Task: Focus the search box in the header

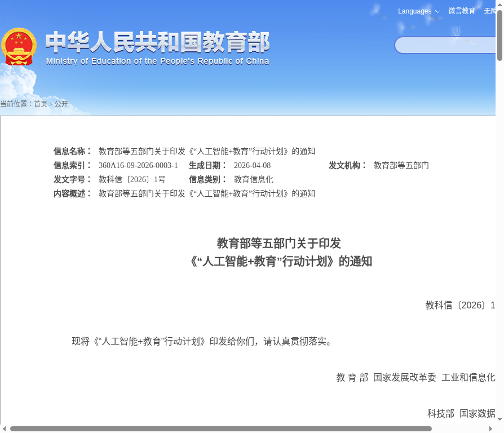Action: coord(444,45)
